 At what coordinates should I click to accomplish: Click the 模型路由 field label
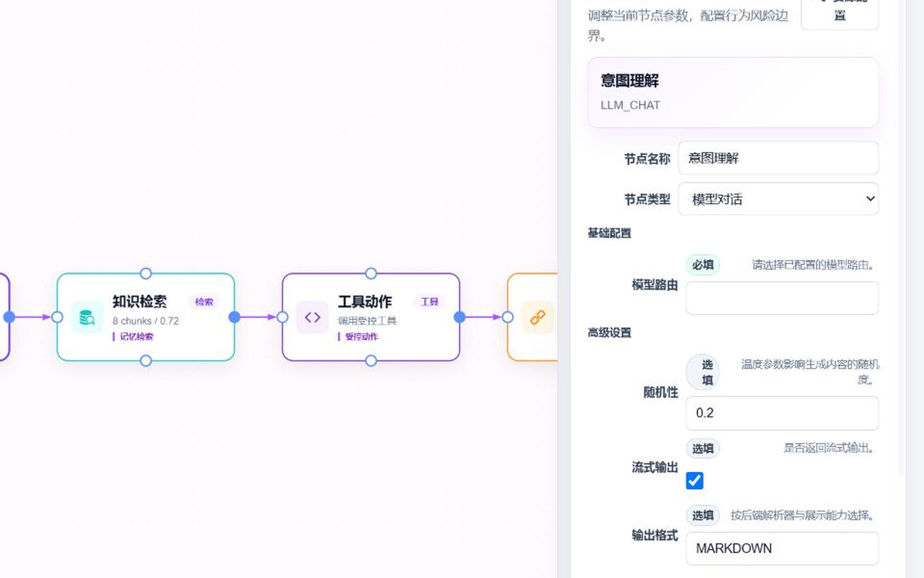point(654,285)
